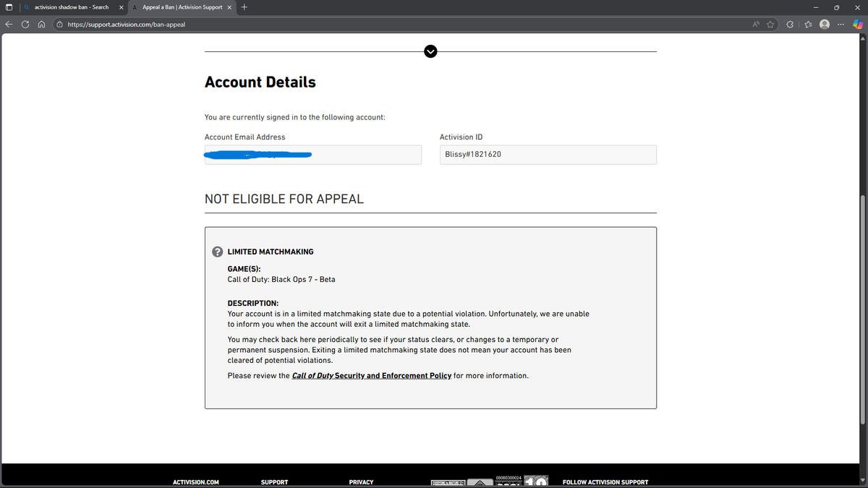Image resolution: width=868 pixels, height=488 pixels.
Task: Add this page to favorites
Action: tap(770, 25)
